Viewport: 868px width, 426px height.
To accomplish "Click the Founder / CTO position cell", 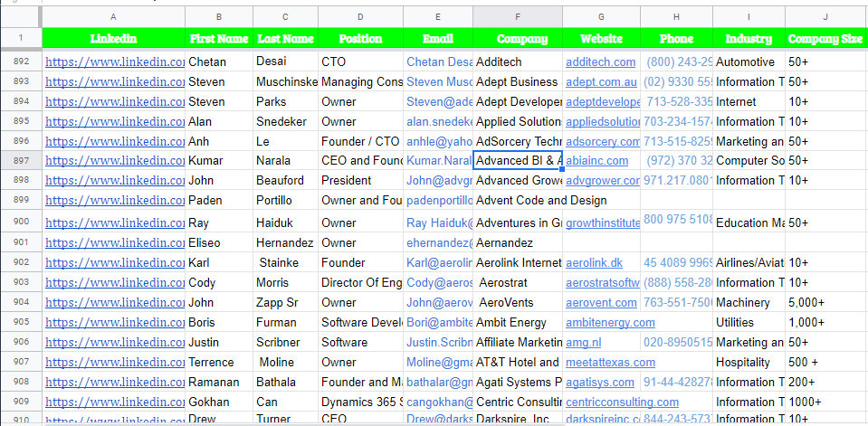I will click(360, 141).
